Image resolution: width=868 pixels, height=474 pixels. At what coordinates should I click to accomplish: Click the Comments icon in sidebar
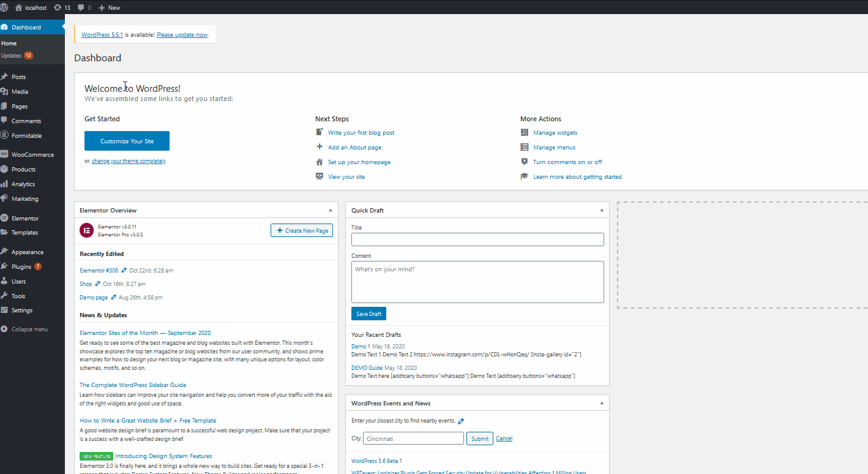[x=4, y=121]
